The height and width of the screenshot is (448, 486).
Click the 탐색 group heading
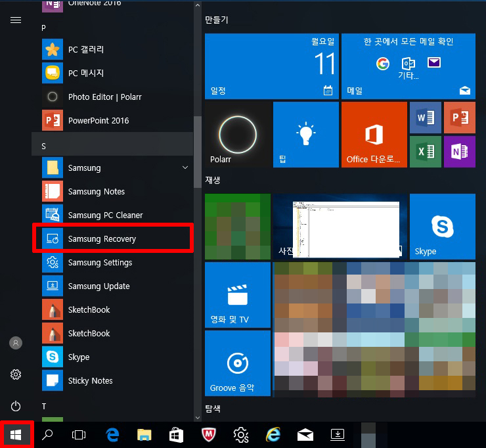(x=213, y=409)
